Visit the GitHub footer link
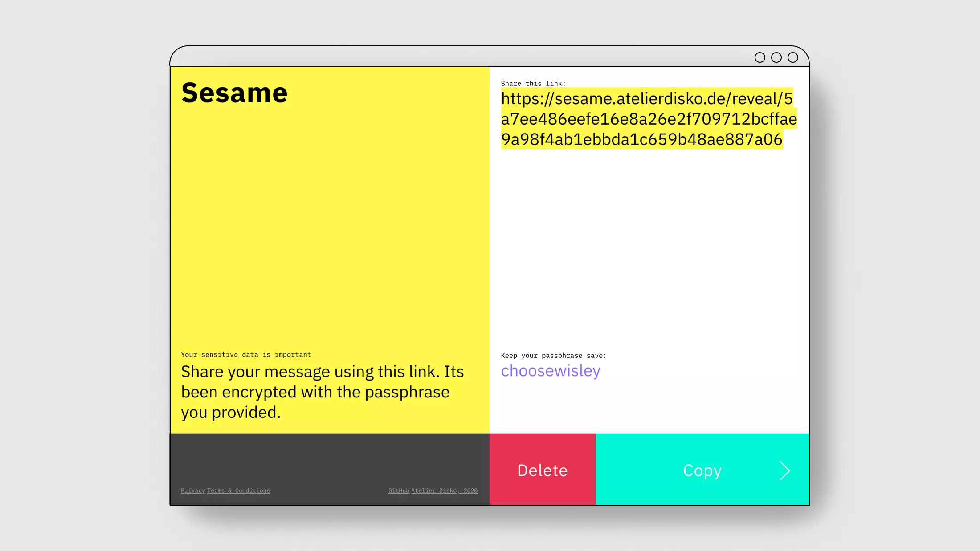The image size is (980, 551). (399, 490)
